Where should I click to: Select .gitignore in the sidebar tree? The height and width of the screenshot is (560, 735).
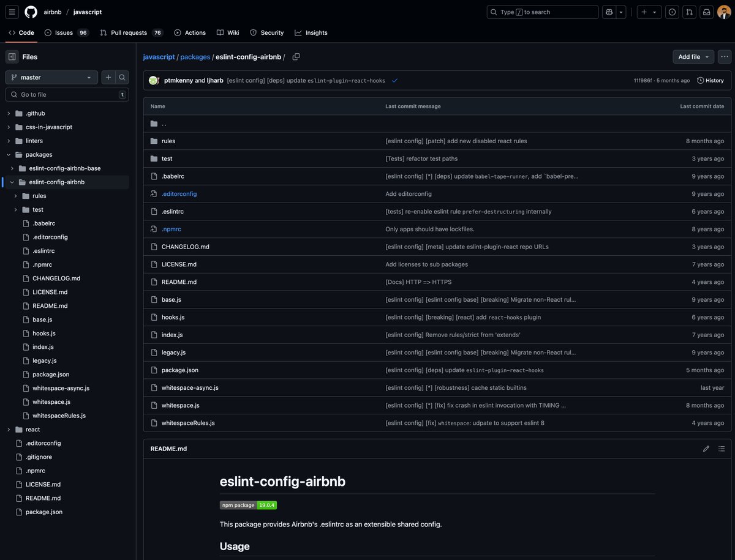coord(39,457)
